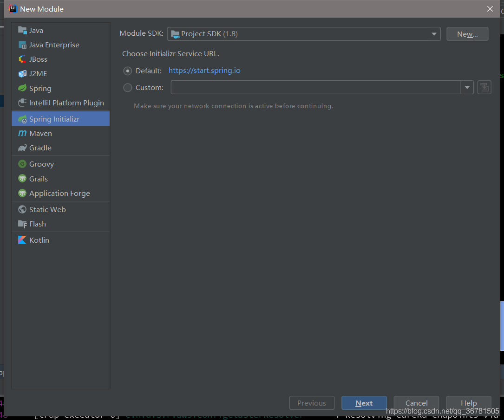Image resolution: width=504 pixels, height=420 pixels.
Task: Click the icon button beside the Custom URL field
Action: tap(484, 87)
